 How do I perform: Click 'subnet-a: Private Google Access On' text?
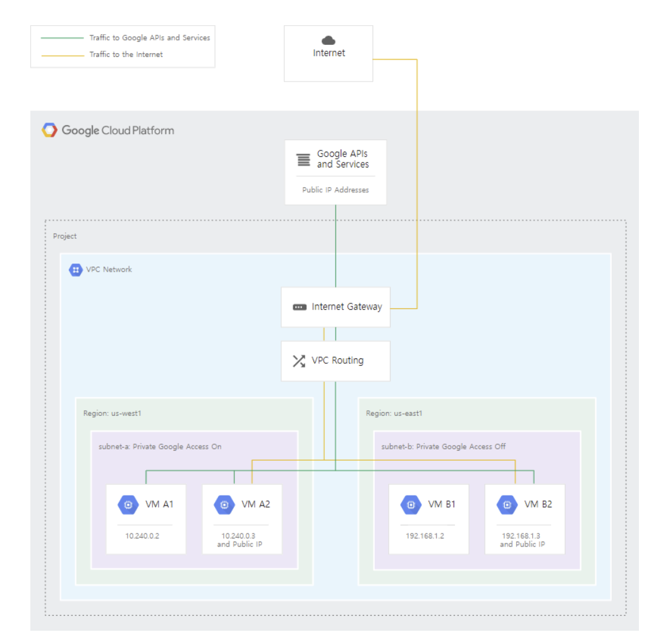point(160,447)
